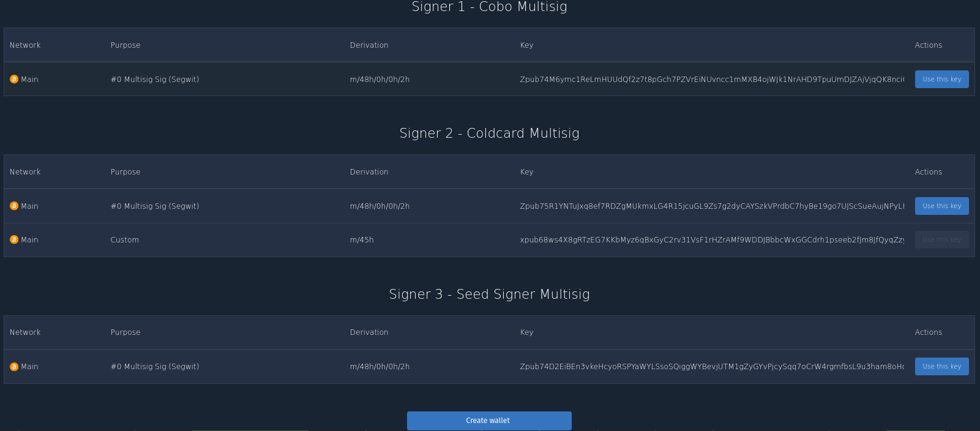Click Bitcoin icon in Coldcard Custom row
980x431 pixels.
click(14, 239)
